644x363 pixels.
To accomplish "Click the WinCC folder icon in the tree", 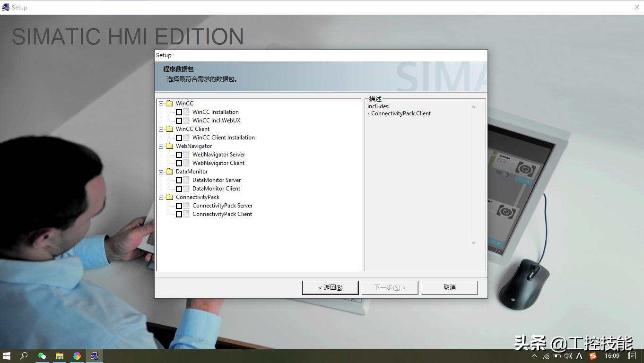I will click(x=170, y=103).
